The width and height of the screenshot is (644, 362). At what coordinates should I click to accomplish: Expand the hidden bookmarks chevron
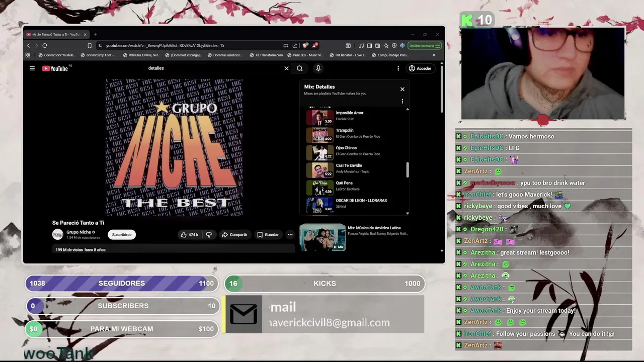coord(434,55)
